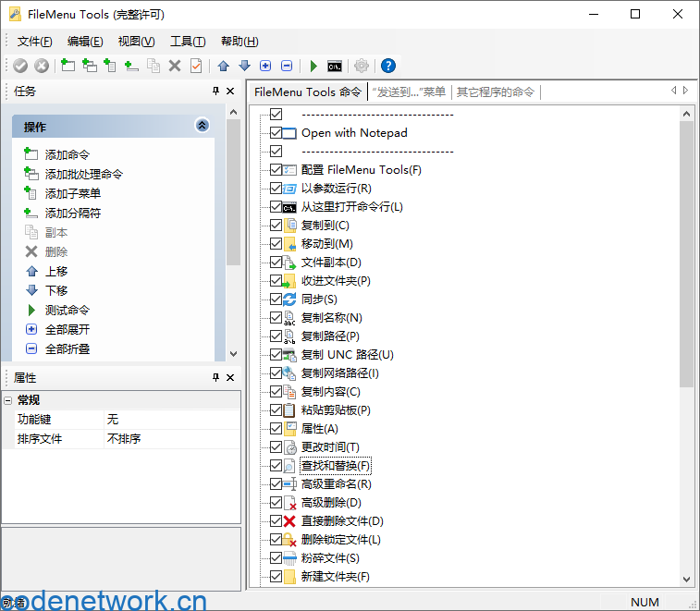
Task: Click the task panel scroll down arrow
Action: click(x=233, y=353)
